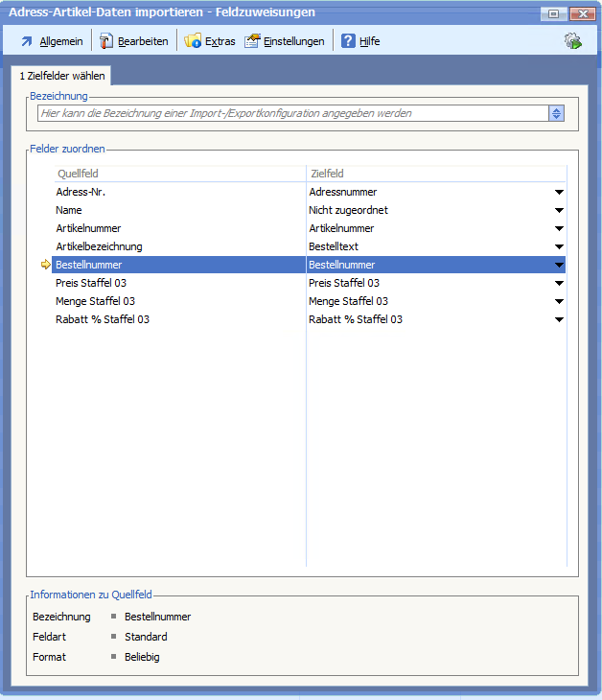Click the Einstellungen settings icon
Image resolution: width=602 pixels, height=700 pixels.
[253, 41]
